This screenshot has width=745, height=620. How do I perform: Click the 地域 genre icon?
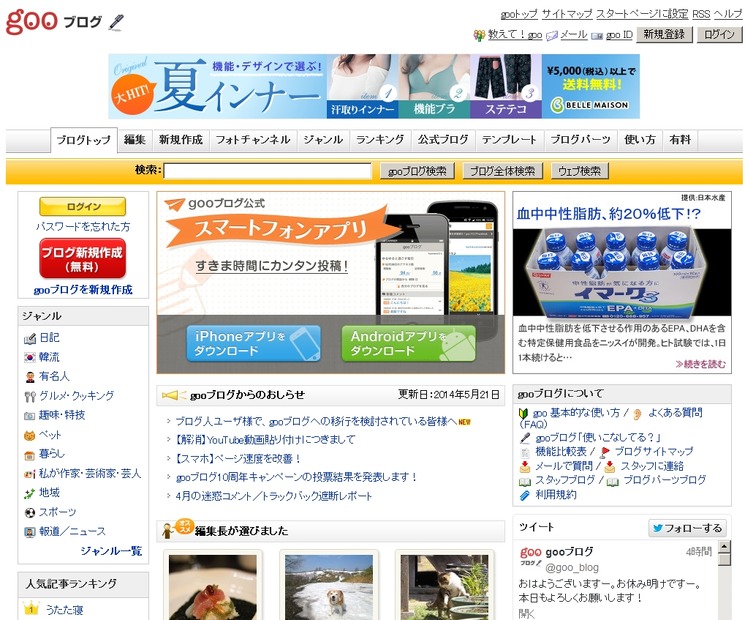tap(30, 494)
